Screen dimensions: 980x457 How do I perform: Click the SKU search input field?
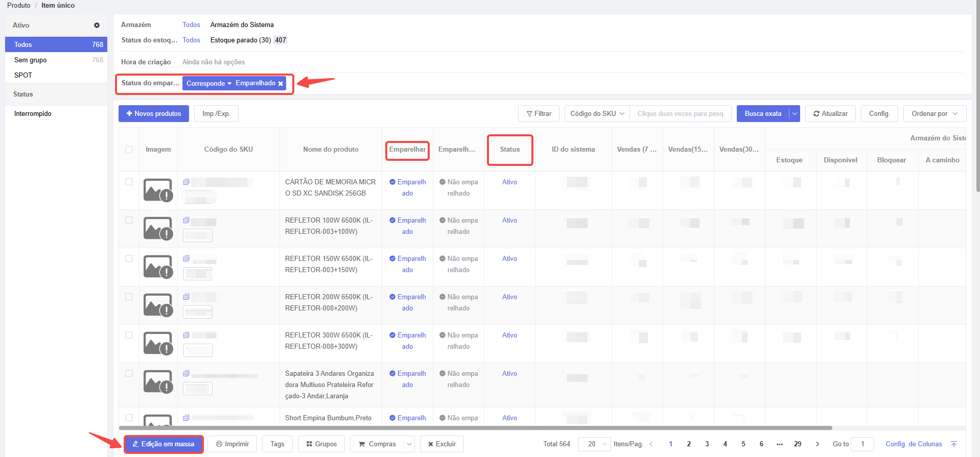click(680, 113)
